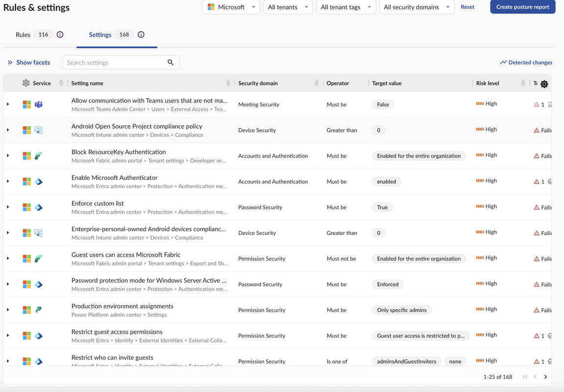The width and height of the screenshot is (564, 392).
Task: Sort by Setting name column arrows
Action: 228,83
